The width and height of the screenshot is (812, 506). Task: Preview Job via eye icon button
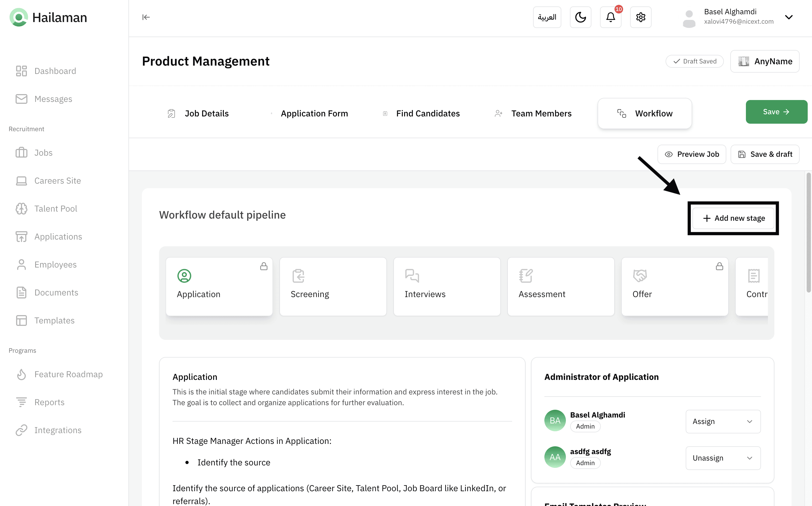pyautogui.click(x=691, y=154)
